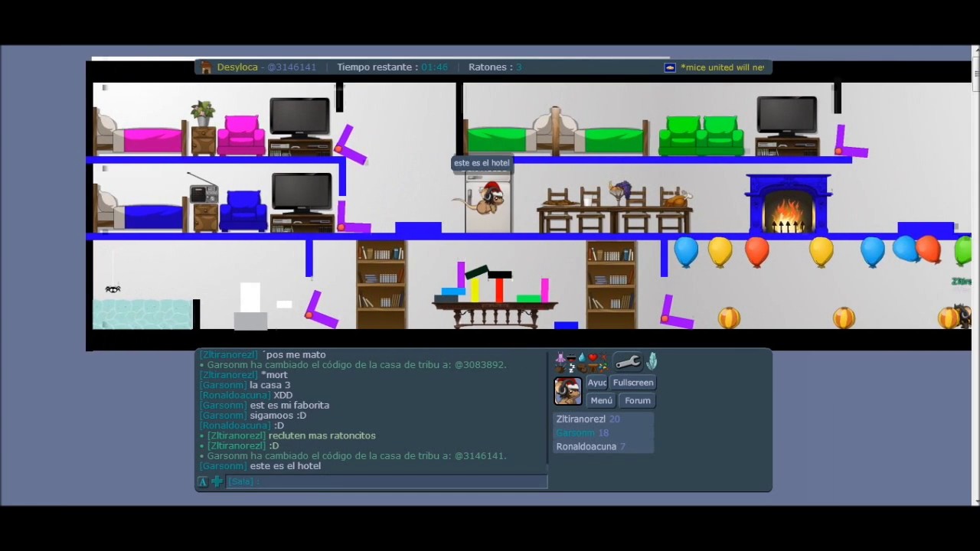Open the Menú button
The width and height of the screenshot is (980, 551).
pyautogui.click(x=601, y=400)
